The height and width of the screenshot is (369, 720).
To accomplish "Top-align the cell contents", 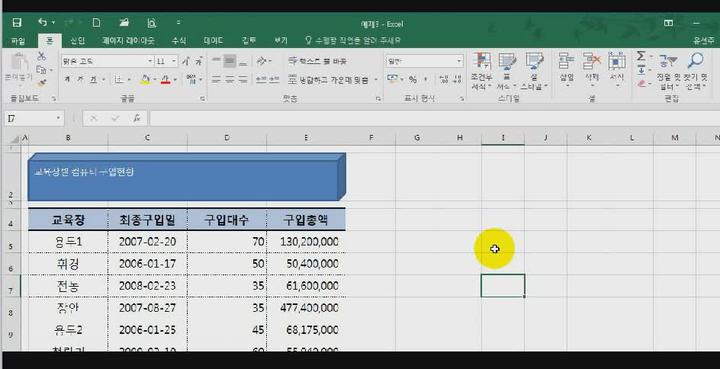I will click(216, 61).
